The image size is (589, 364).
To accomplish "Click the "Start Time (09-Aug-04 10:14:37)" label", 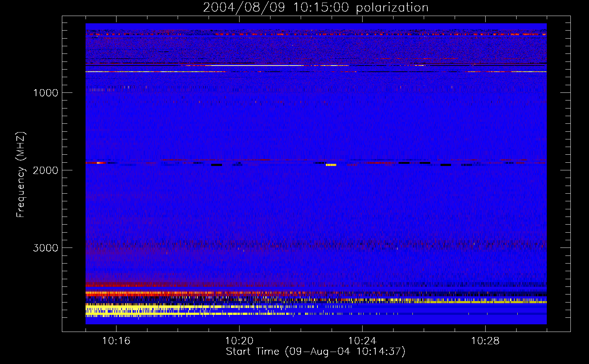I will (316, 352).
